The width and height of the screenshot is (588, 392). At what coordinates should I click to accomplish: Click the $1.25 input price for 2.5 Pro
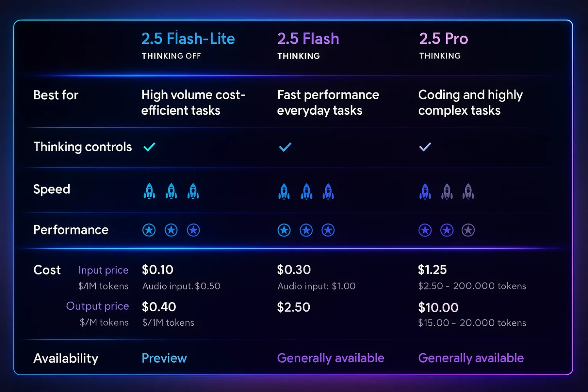[x=432, y=270]
